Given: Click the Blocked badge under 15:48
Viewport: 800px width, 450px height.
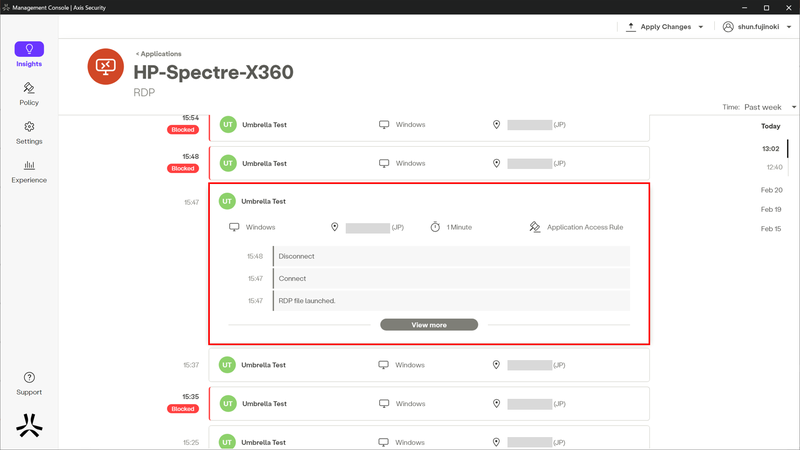Looking at the screenshot, I should pos(183,168).
